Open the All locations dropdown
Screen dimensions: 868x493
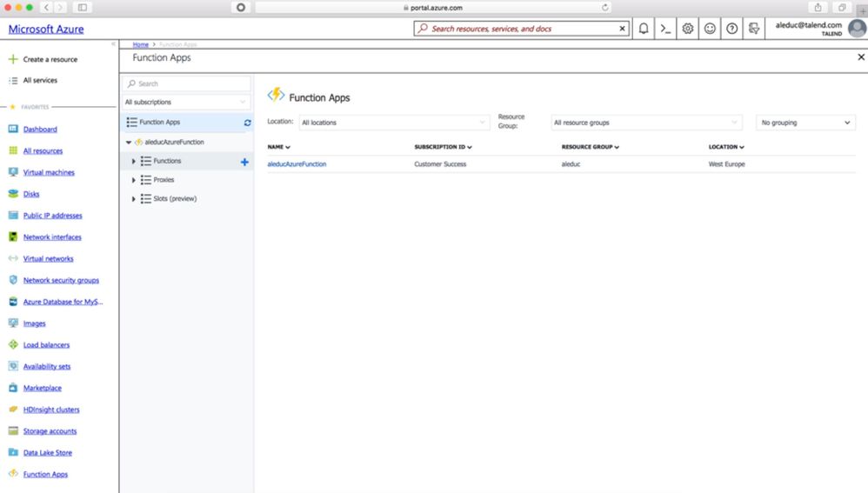(x=394, y=123)
